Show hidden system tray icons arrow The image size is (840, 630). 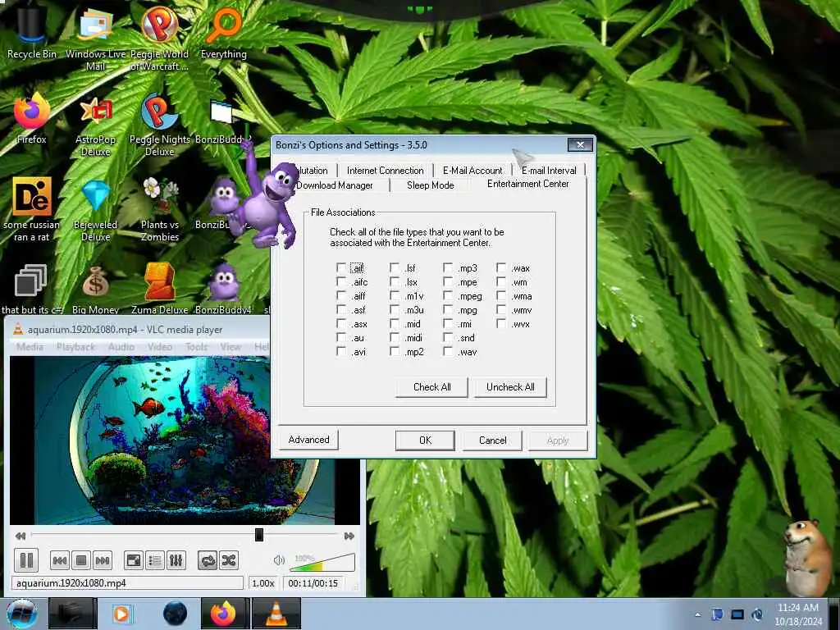coord(697,614)
